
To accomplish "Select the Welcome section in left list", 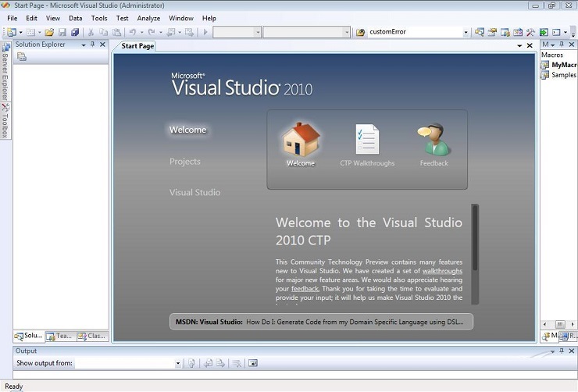I will click(x=187, y=130).
